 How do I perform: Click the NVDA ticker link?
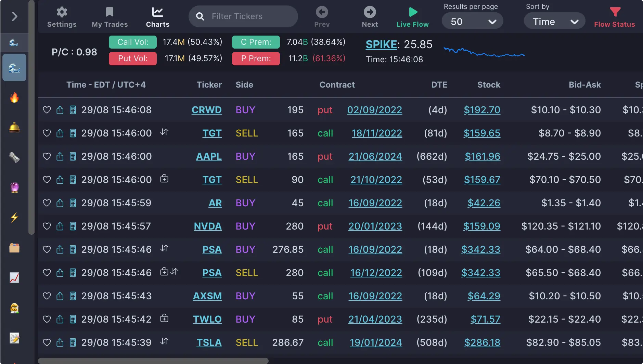point(208,226)
